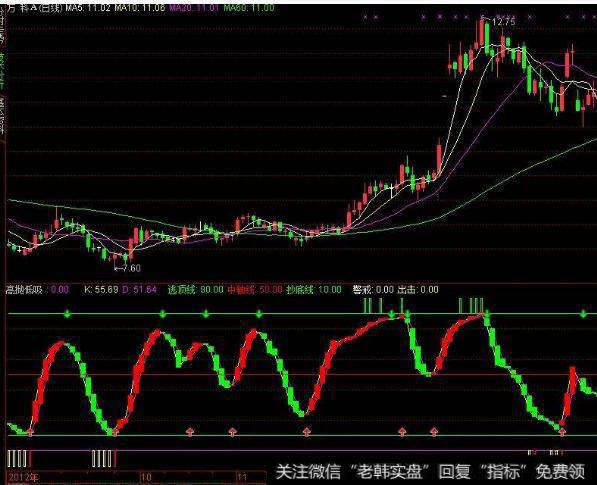Click the 警戒: 0.00 label
Image resolution: width=597 pixels, height=485 pixels.
tap(373, 290)
